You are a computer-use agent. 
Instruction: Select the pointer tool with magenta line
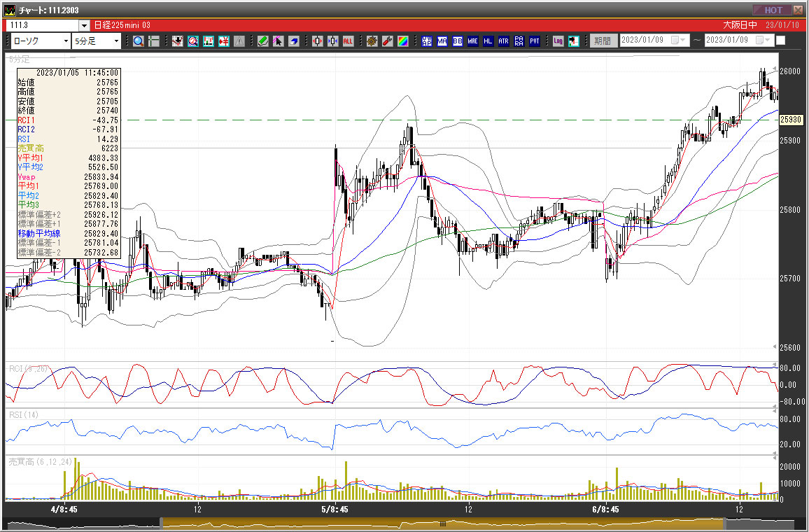(x=279, y=41)
